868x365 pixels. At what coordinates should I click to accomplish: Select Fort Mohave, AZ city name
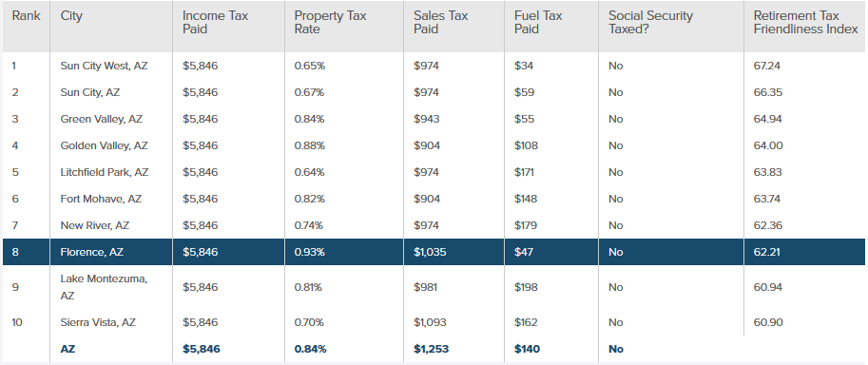click(101, 199)
